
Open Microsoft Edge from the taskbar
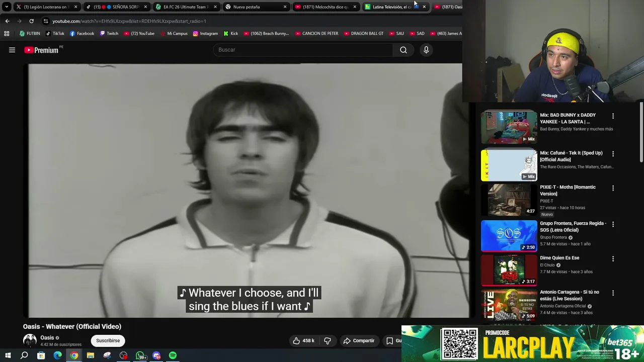pyautogui.click(x=57, y=355)
